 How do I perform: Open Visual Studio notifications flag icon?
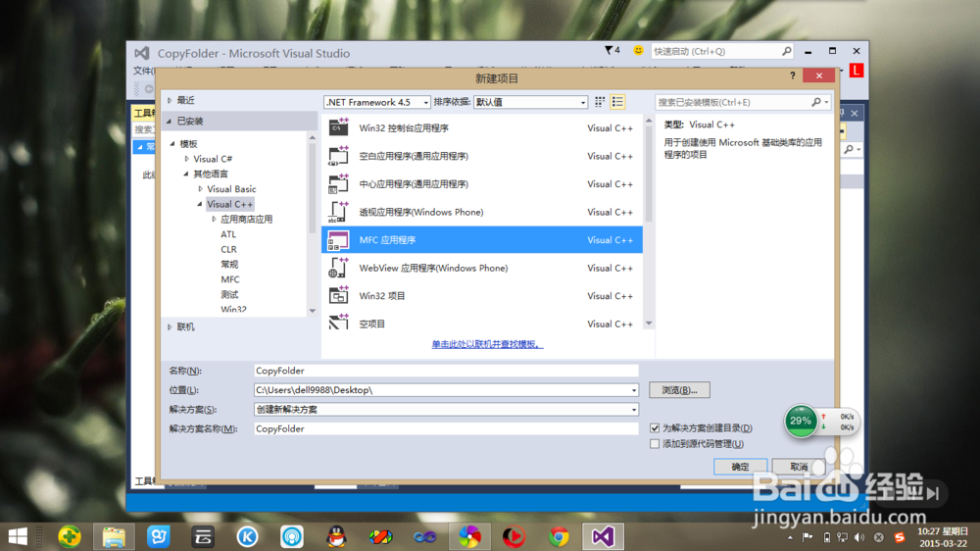coord(612,51)
